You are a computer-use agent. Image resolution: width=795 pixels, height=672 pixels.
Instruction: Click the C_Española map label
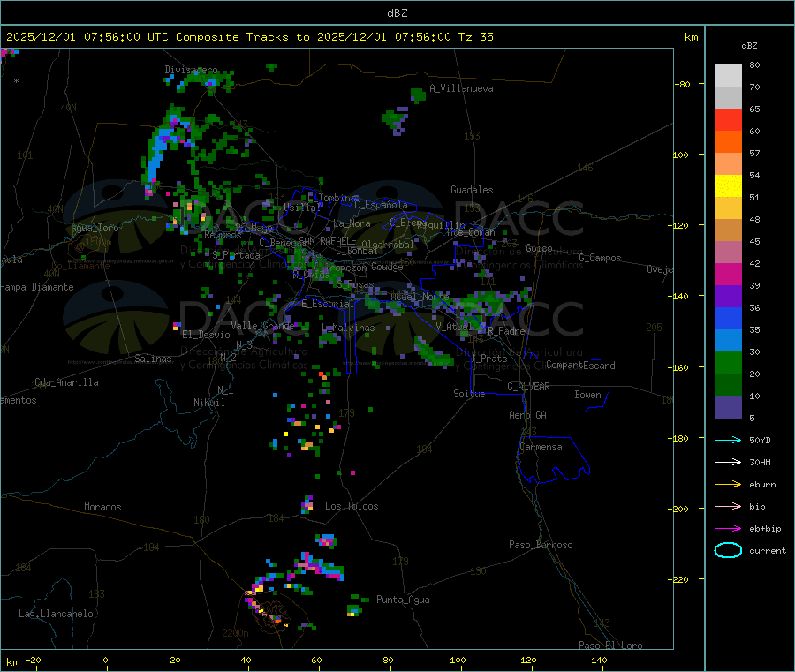[x=381, y=205]
